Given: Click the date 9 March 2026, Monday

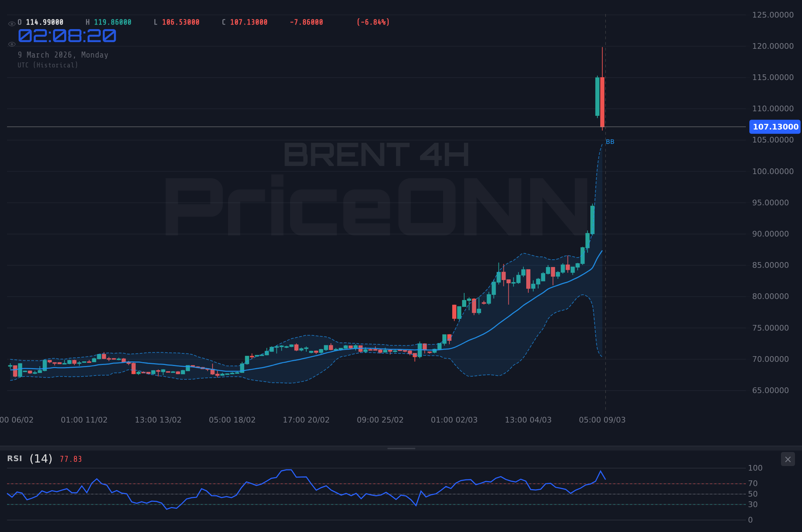Looking at the screenshot, I should (x=63, y=55).
